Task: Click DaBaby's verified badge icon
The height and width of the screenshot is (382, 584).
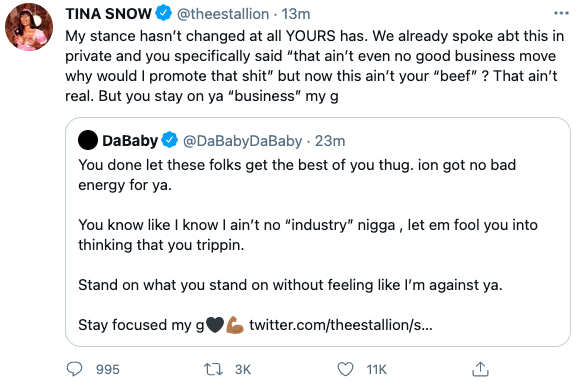Action: (x=170, y=140)
